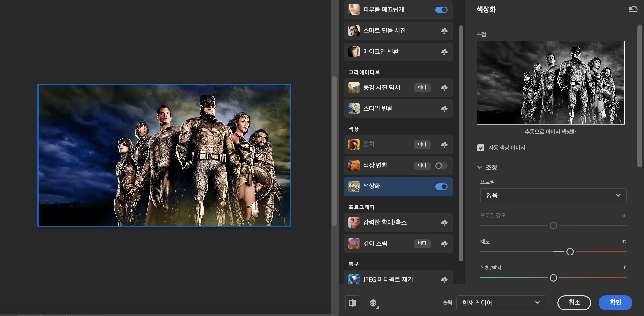
Task: Uncheck the 자동 색상 이미지 checkbox
Action: coord(480,148)
